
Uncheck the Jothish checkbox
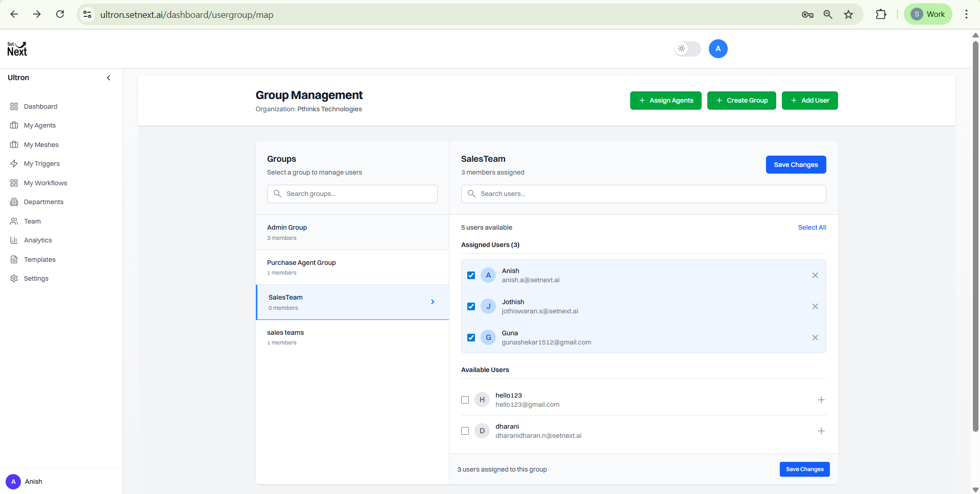tap(471, 307)
